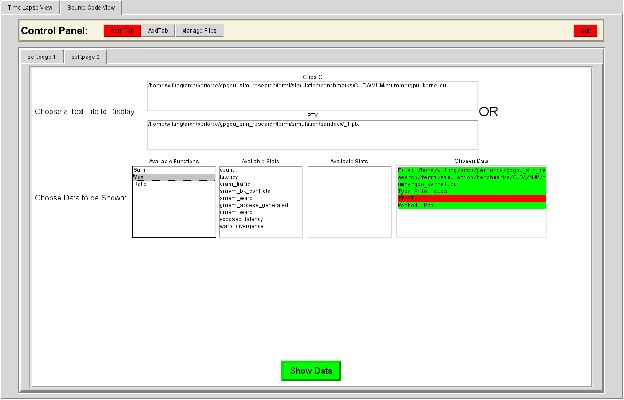Select the first entry in Available Functions

(x=140, y=171)
